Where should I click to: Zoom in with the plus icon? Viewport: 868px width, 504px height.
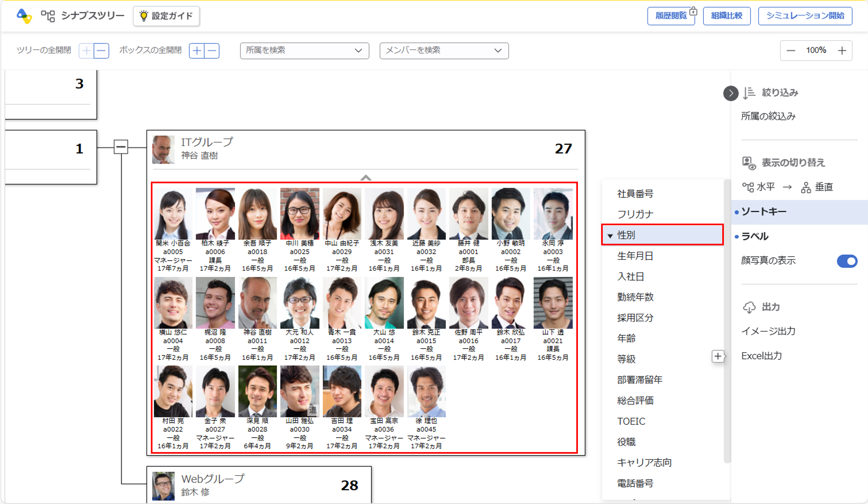point(842,51)
